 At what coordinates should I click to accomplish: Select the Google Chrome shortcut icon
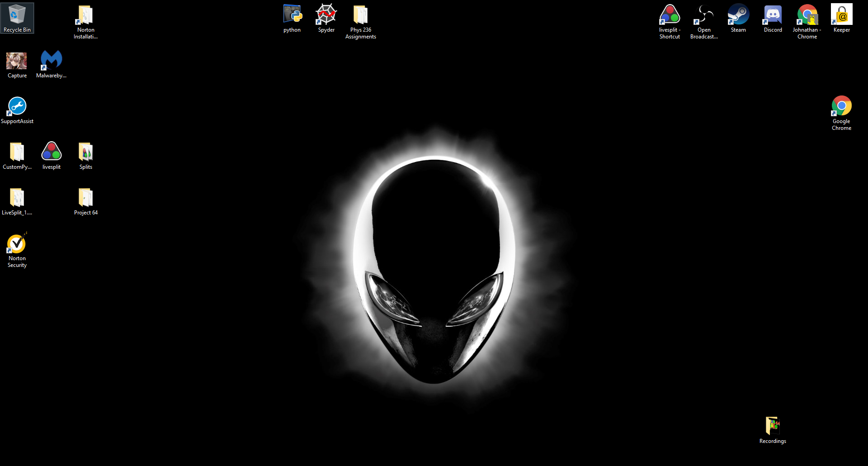coord(841,113)
